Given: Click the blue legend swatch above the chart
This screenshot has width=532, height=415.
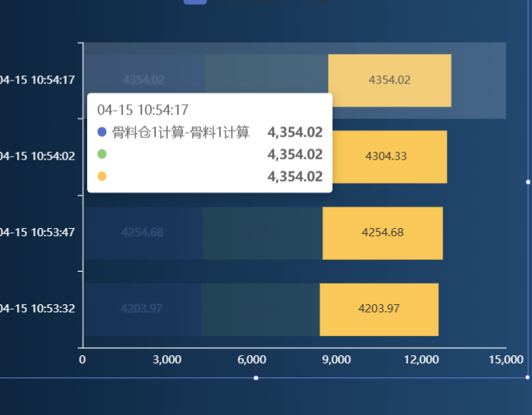Looking at the screenshot, I should 195,1.
